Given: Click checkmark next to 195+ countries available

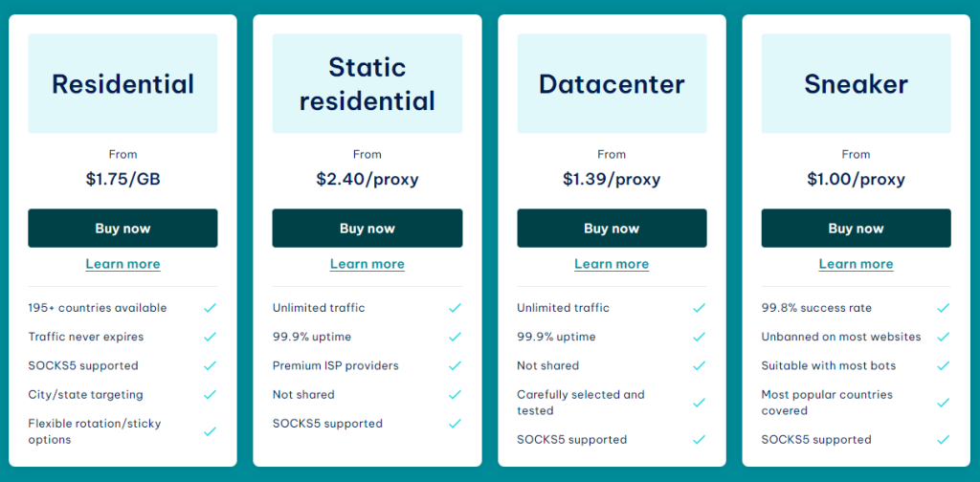Looking at the screenshot, I should point(210,308).
